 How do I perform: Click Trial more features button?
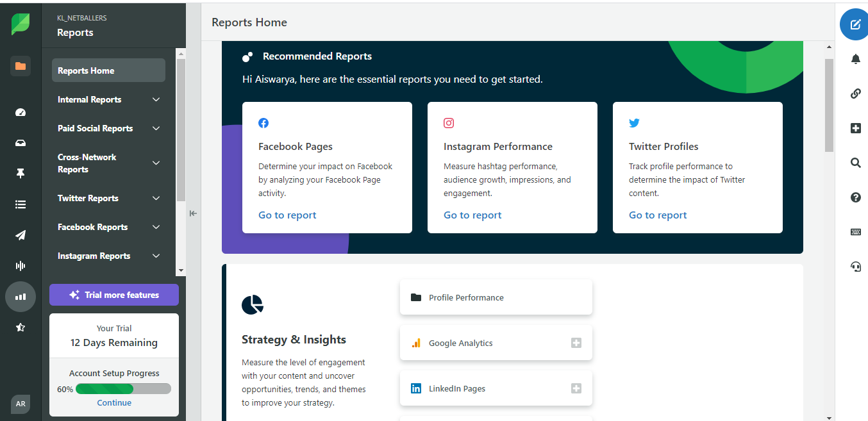coord(114,295)
